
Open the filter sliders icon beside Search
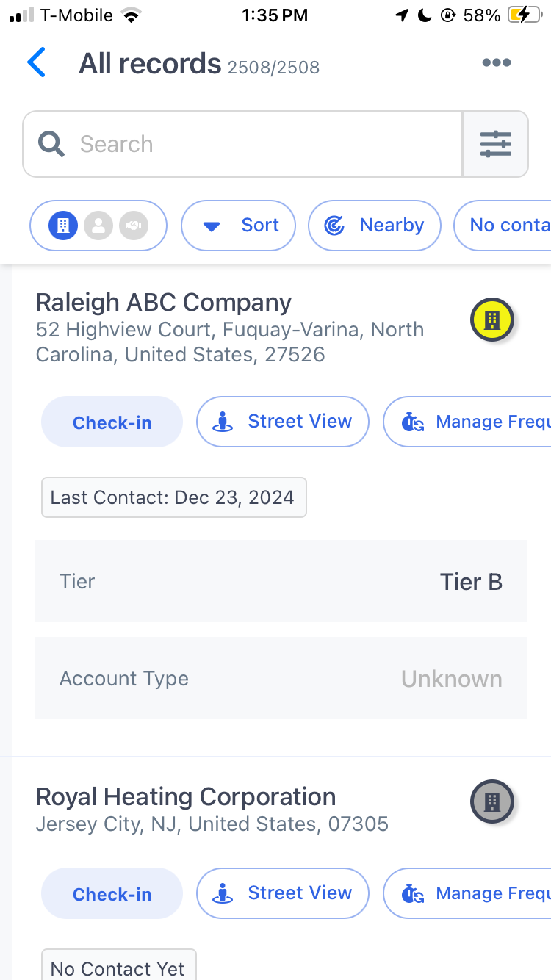pyautogui.click(x=496, y=144)
